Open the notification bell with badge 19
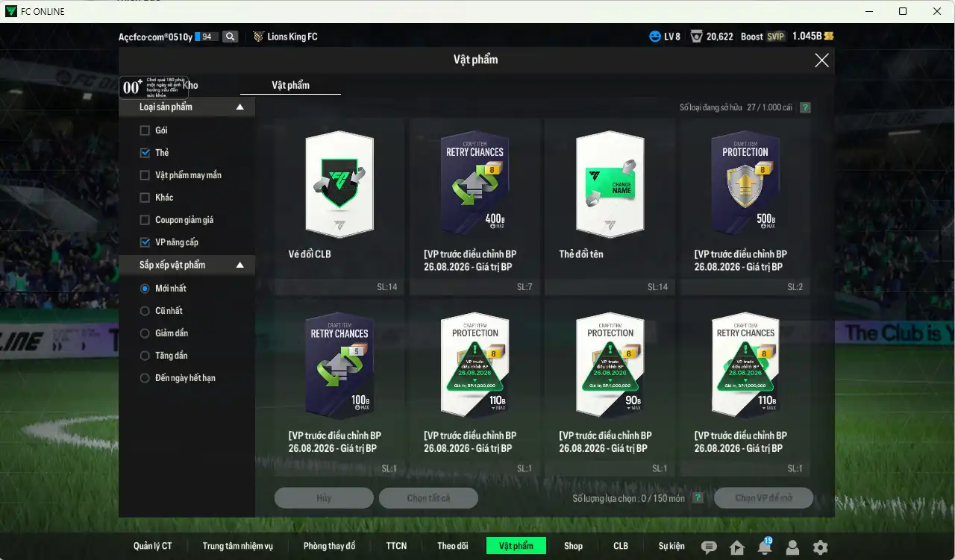Viewport: 955px width, 560px height. [765, 547]
